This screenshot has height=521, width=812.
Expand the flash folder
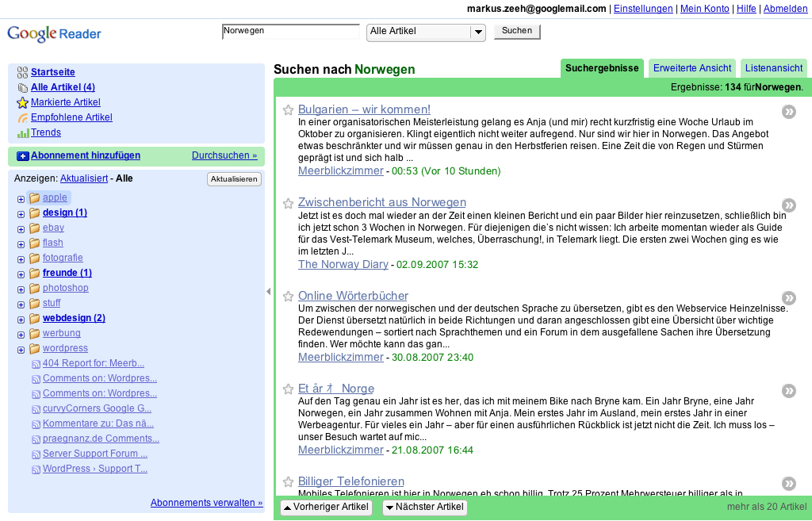21,244
